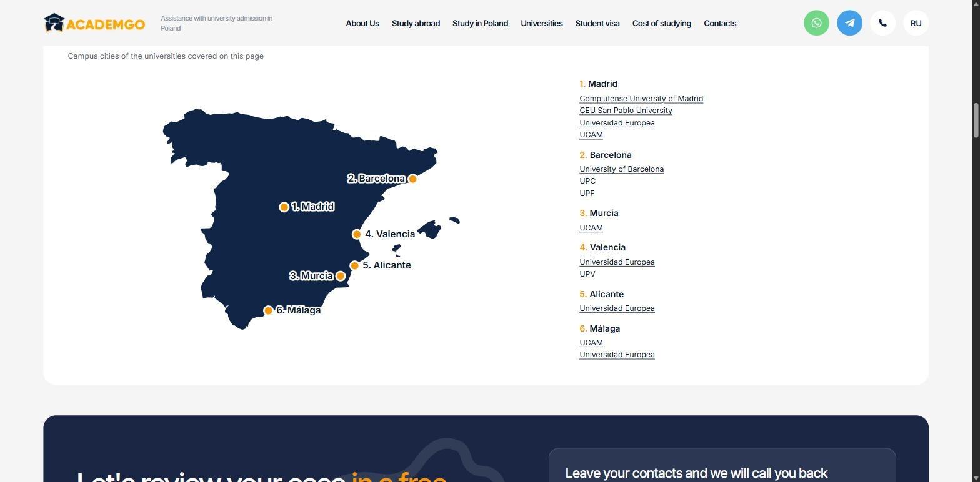The image size is (980, 482).
Task: Open Universidad Europea link under Málaga
Action: (617, 355)
